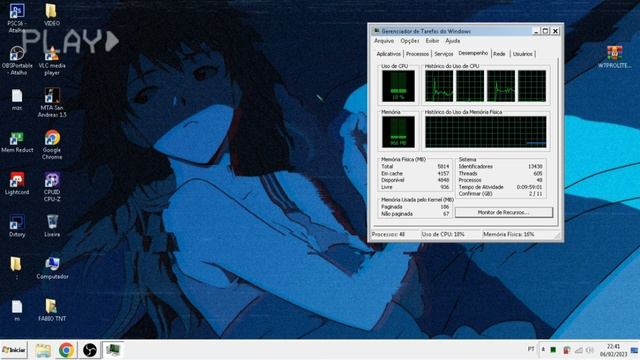This screenshot has width=640, height=360.
Task: Open the Exibir menu
Action: [x=432, y=41]
